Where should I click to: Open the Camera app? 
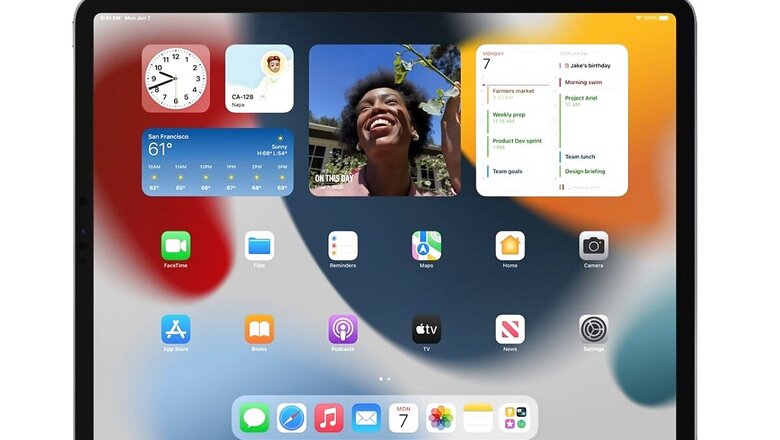point(593,246)
